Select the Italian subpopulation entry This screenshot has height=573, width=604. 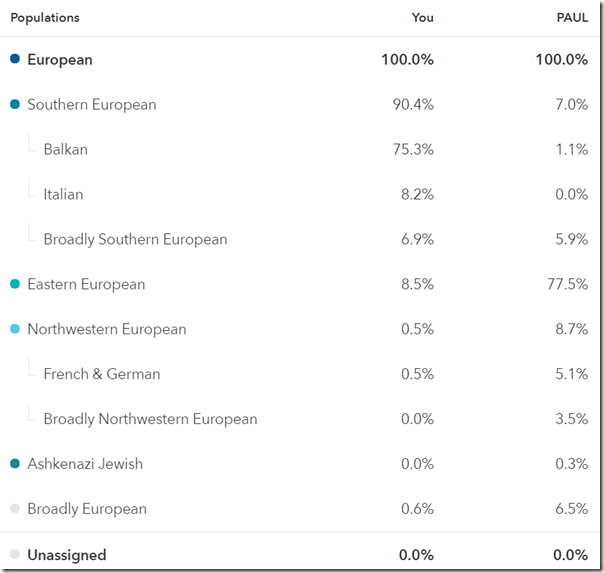(x=63, y=194)
